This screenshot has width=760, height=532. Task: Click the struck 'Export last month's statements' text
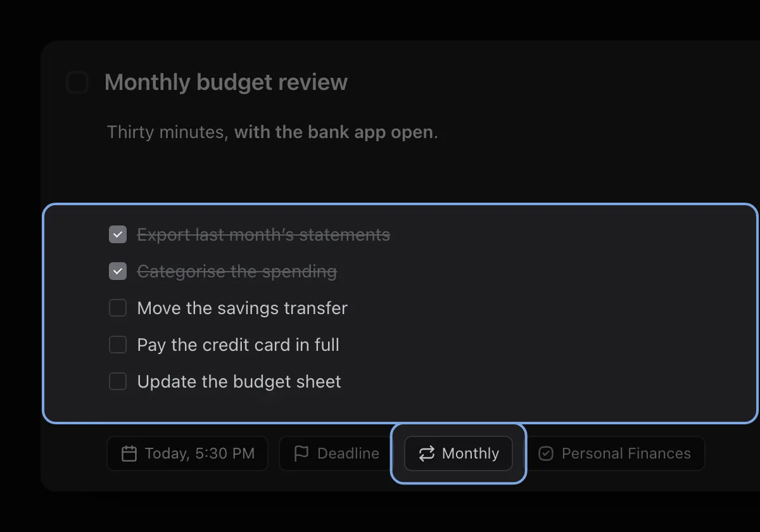(263, 235)
